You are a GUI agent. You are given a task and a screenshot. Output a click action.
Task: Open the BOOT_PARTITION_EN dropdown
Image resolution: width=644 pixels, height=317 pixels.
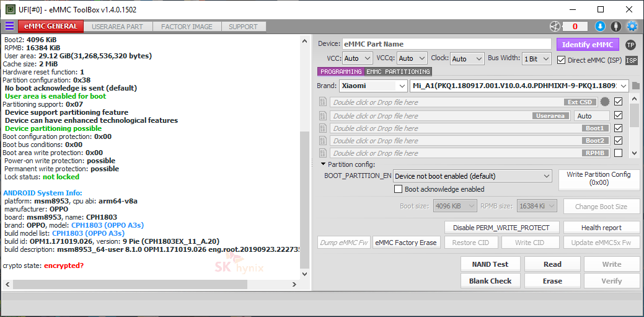click(472, 176)
